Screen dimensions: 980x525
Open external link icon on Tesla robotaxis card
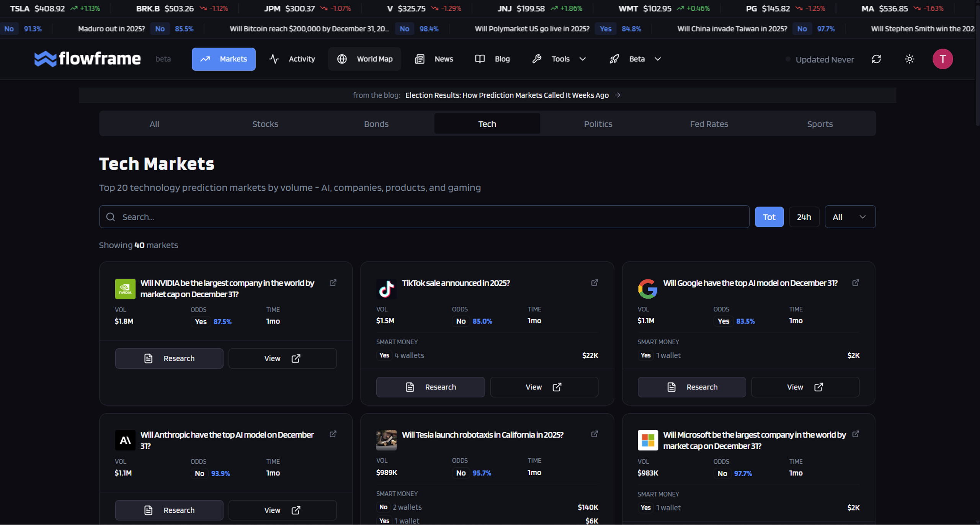(595, 434)
